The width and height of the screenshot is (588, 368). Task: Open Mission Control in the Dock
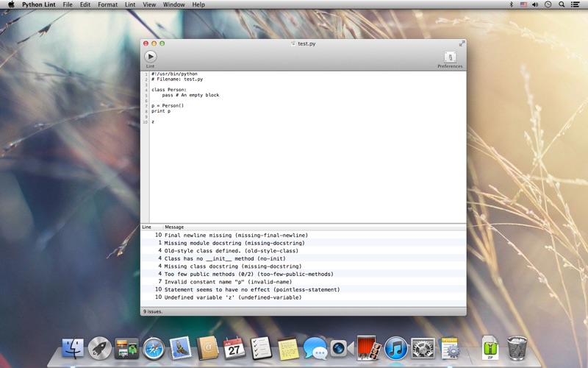[x=126, y=348]
